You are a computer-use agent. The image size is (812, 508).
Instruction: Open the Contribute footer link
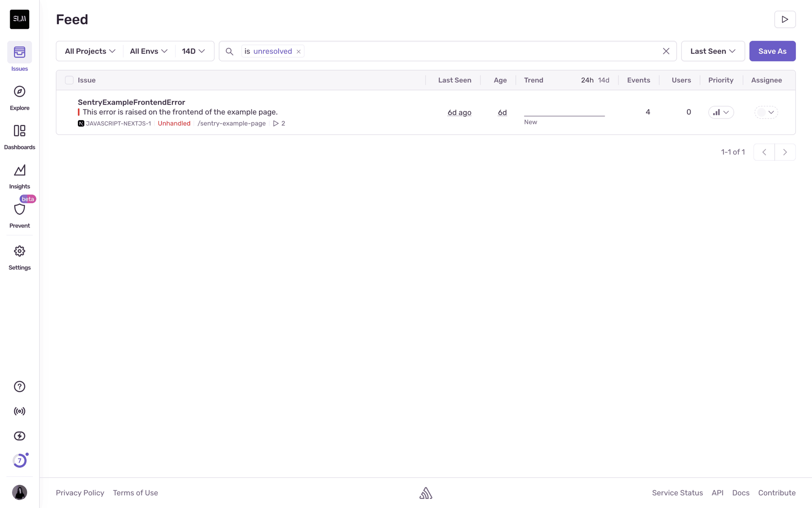[777, 493]
